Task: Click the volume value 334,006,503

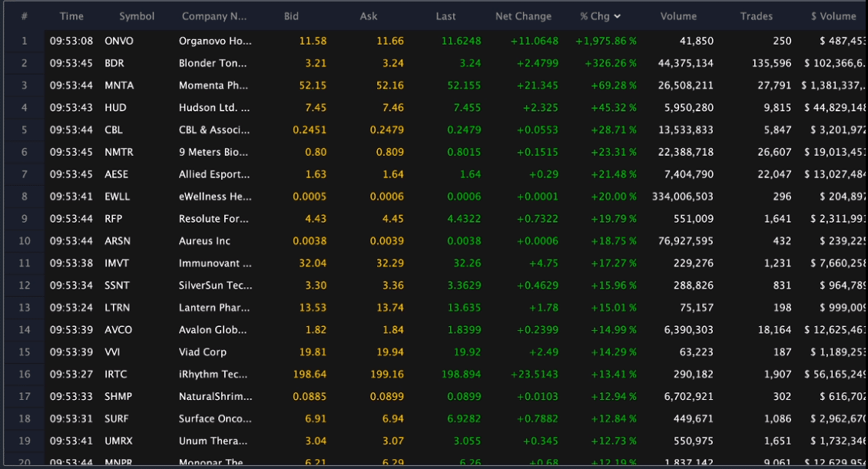Action: pyautogui.click(x=683, y=197)
